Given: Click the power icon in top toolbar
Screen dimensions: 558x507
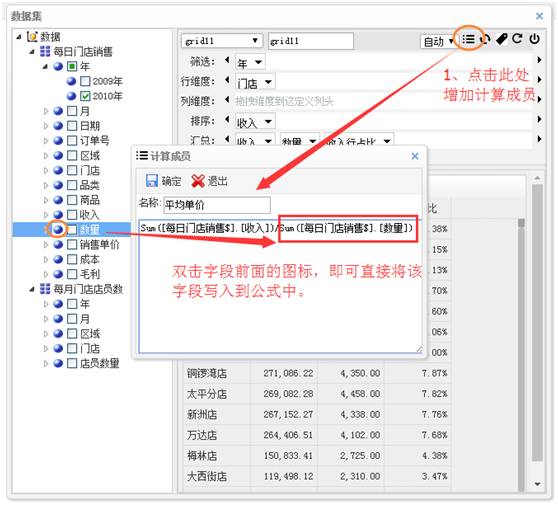Looking at the screenshot, I should click(534, 38).
